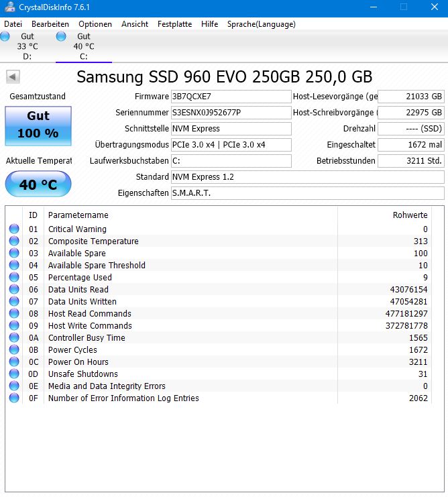Select the C: drive tab at 40 °C

click(x=84, y=46)
